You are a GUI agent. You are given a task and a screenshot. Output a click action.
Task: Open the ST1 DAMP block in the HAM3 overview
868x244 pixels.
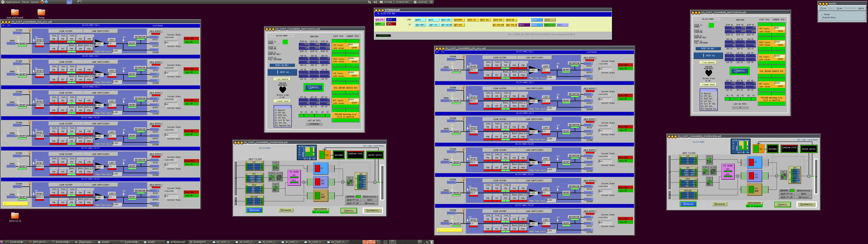[x=754, y=190]
